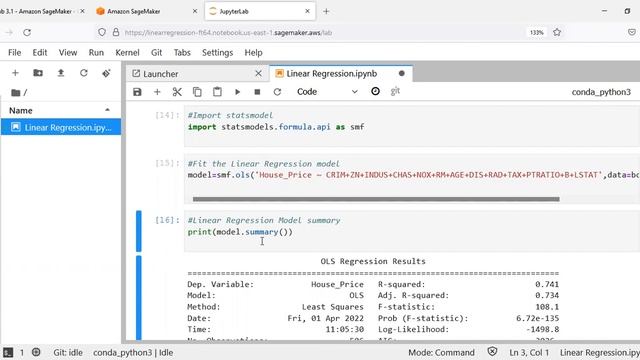The image size is (640, 360).
Task: Click unsaved dot on Linear Regression tab
Action: 402,73
